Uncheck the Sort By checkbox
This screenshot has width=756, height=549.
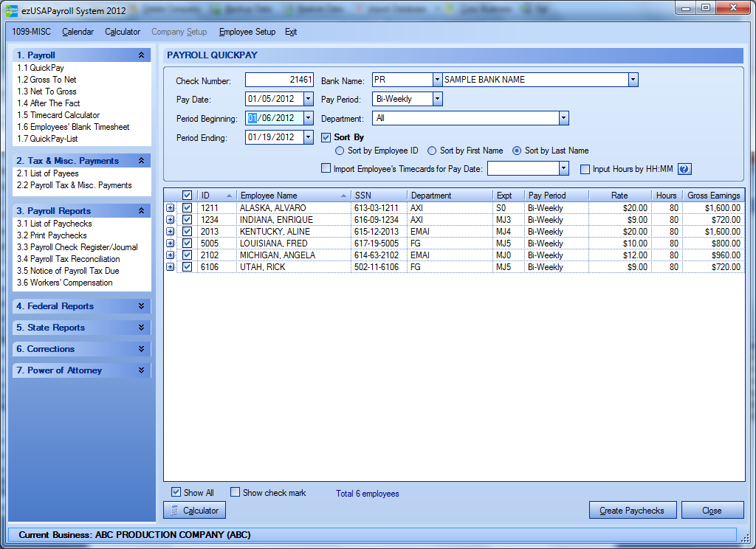[x=326, y=137]
